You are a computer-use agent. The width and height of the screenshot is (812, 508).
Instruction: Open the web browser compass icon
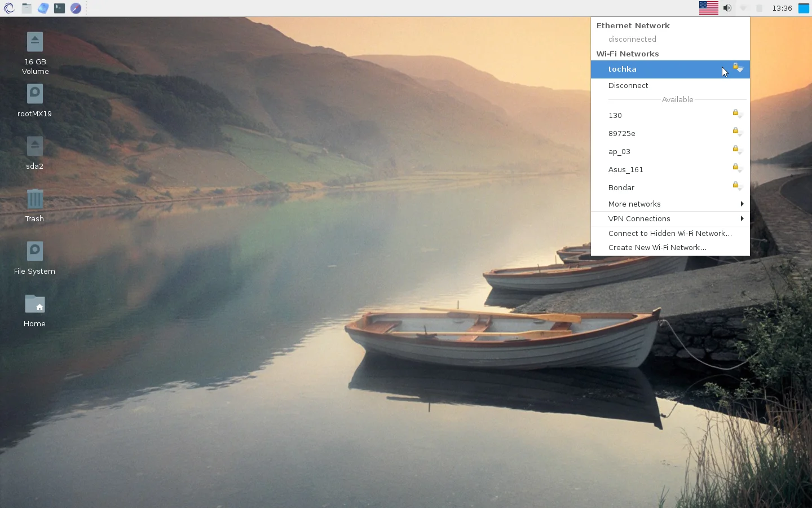tap(76, 8)
